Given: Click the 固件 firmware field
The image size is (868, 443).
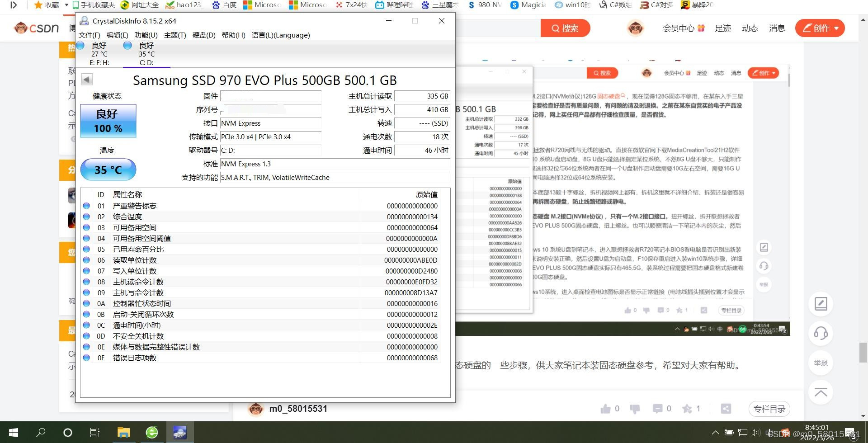Looking at the screenshot, I should [270, 96].
